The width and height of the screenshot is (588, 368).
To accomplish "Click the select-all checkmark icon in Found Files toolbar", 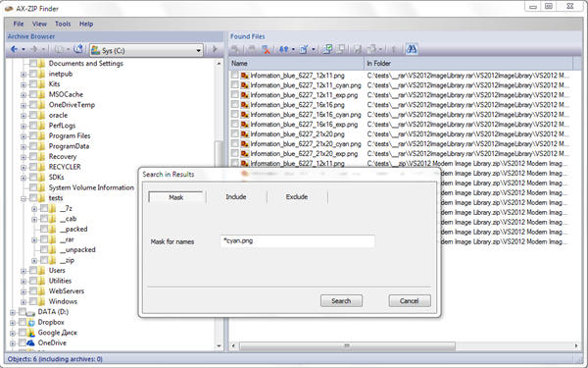I will coord(327,49).
